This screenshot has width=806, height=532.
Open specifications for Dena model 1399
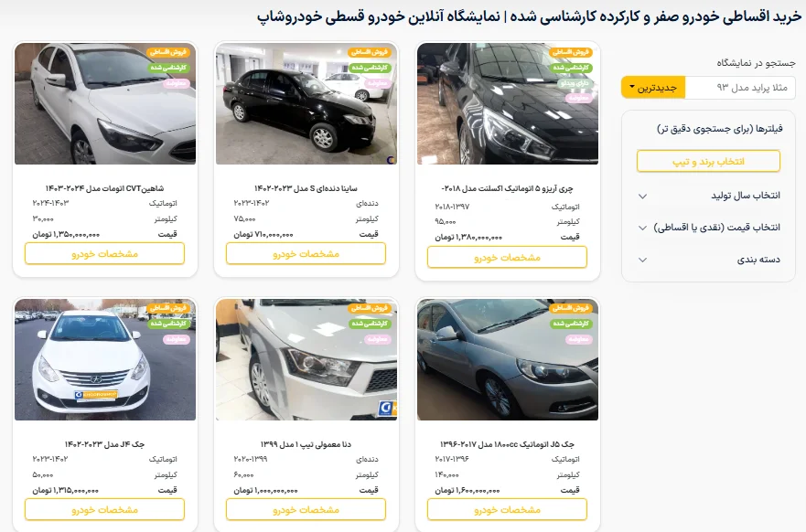[x=306, y=509]
